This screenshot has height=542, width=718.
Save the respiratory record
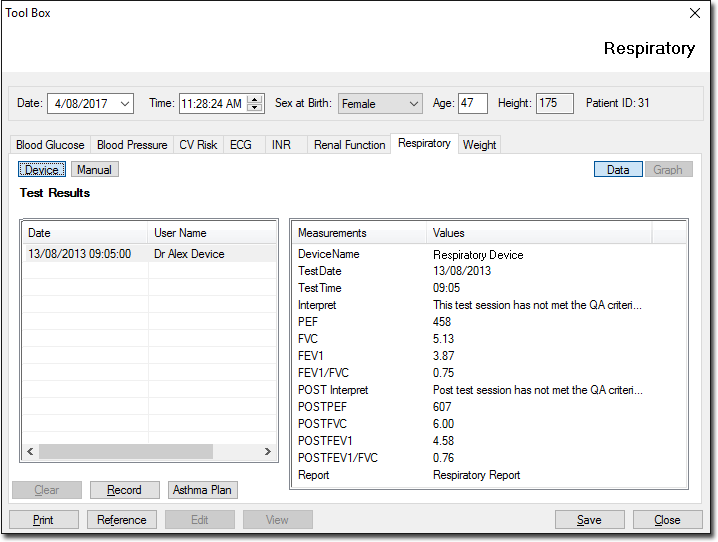pos(589,520)
